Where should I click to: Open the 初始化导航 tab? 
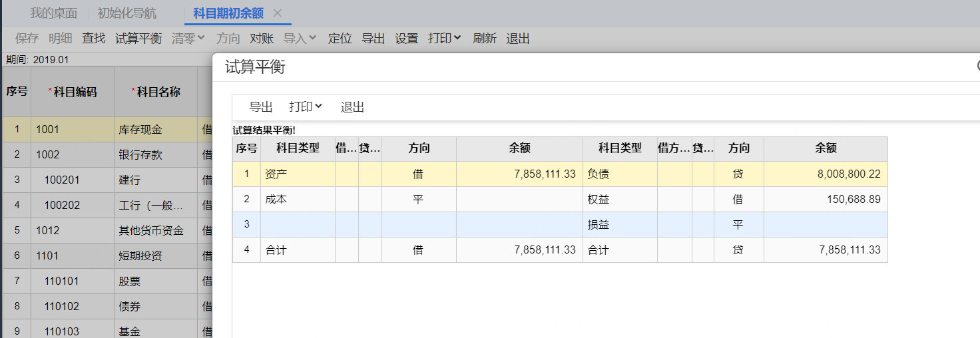click(127, 13)
